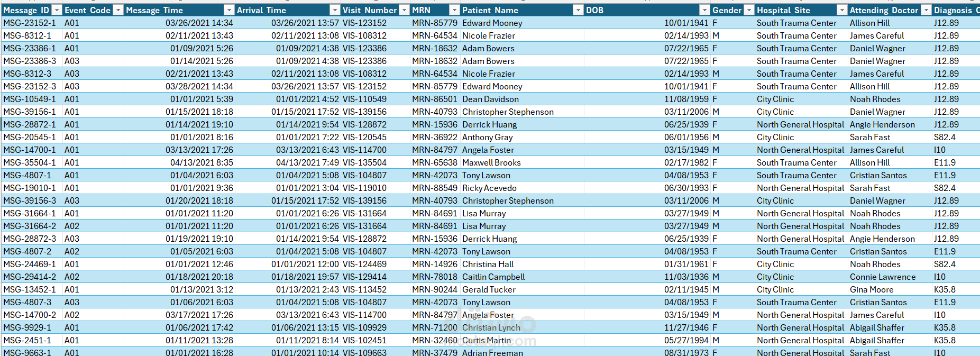Select attending doctor Gina Moore

[872, 289]
